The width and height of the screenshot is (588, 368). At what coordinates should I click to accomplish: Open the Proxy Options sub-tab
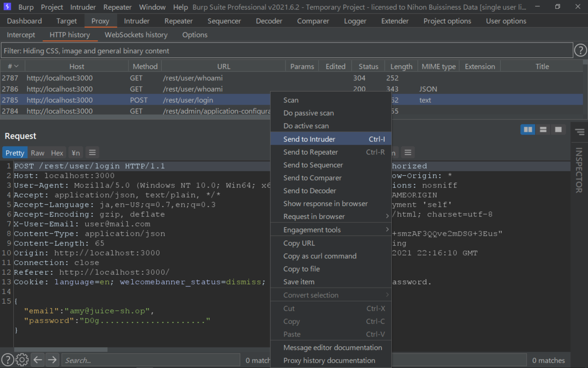pos(195,35)
